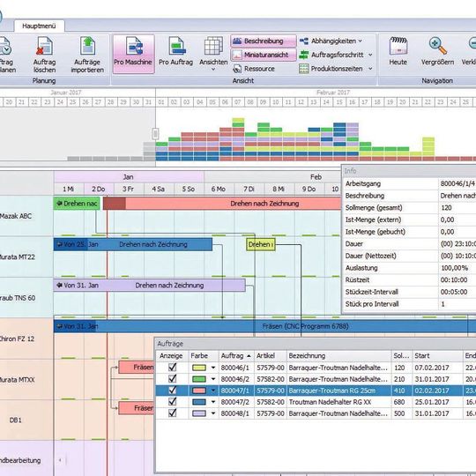Toggle the Ressource display
Viewport: 476px width, 476px height.
pos(254,69)
